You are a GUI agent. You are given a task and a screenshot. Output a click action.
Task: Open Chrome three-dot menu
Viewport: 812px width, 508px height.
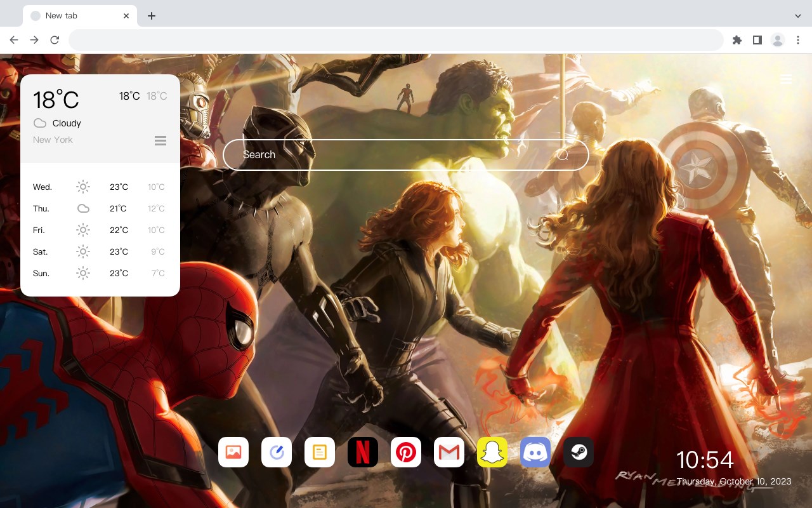pos(798,40)
